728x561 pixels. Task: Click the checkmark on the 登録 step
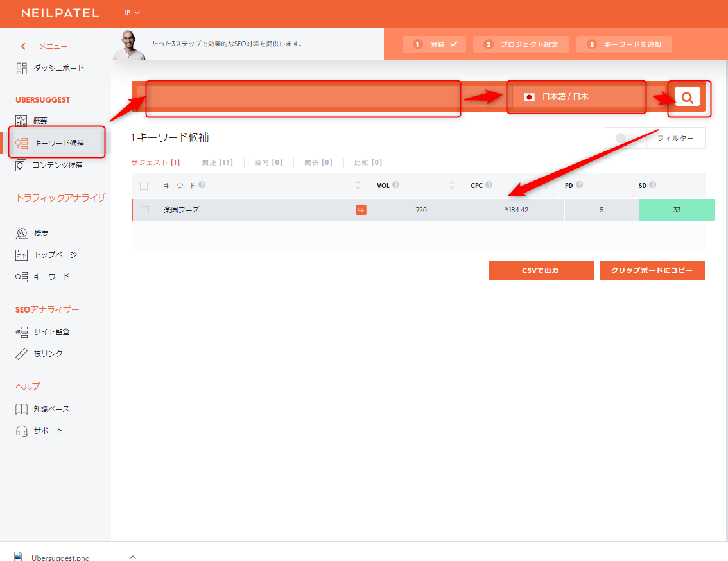click(x=454, y=44)
